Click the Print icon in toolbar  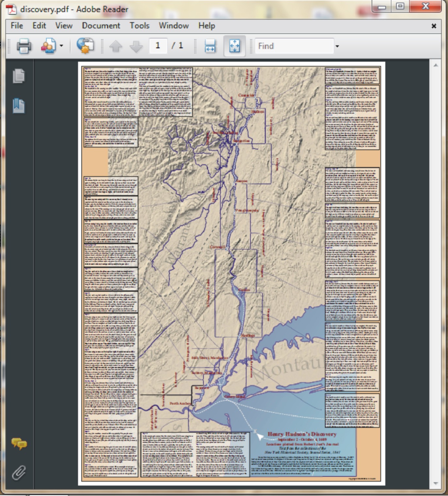tap(24, 46)
